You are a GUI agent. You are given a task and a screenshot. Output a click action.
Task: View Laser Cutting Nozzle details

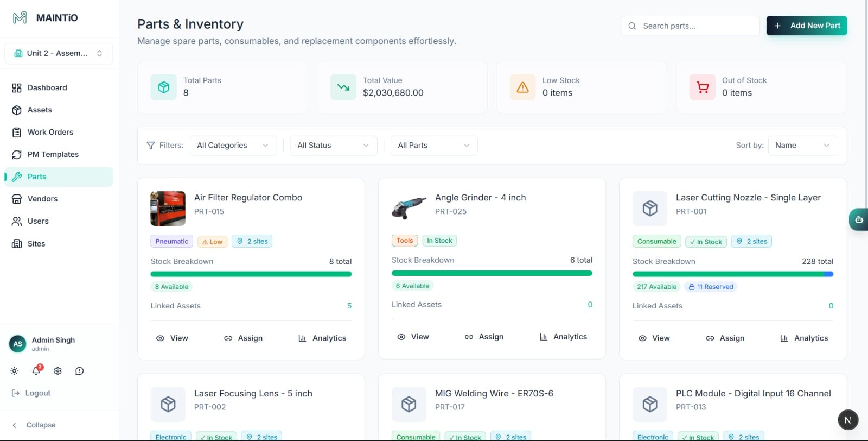tap(654, 338)
